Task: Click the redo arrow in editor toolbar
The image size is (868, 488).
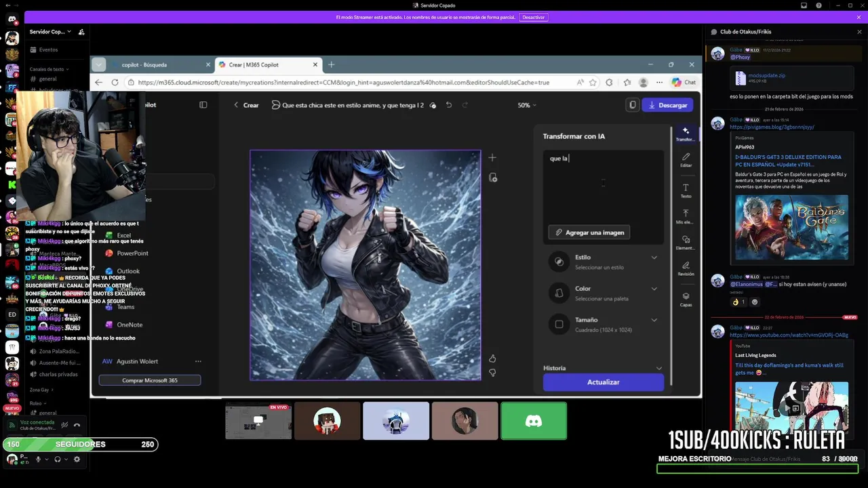Action: [x=465, y=105]
